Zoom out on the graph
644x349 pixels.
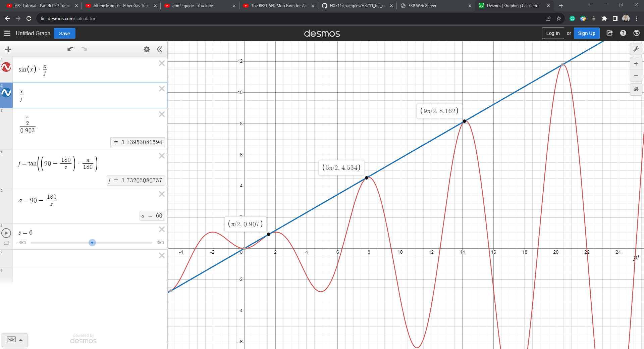click(x=636, y=76)
